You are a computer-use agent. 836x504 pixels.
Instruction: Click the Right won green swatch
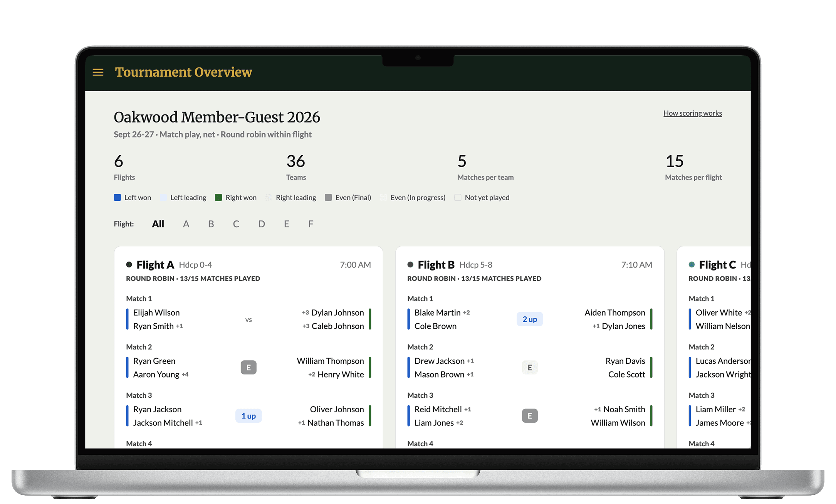coord(218,197)
